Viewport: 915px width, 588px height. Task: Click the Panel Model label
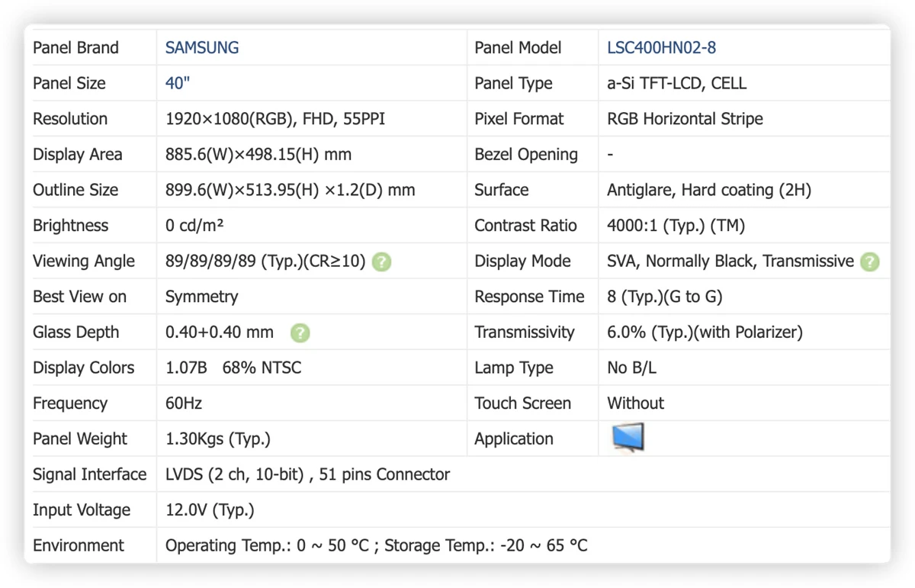click(x=518, y=47)
